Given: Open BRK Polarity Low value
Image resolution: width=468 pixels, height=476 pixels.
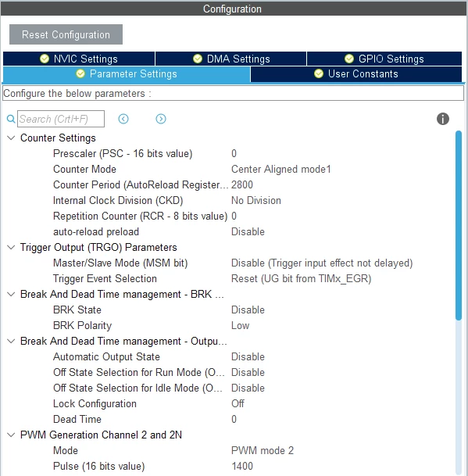Looking at the screenshot, I should (x=241, y=325).
